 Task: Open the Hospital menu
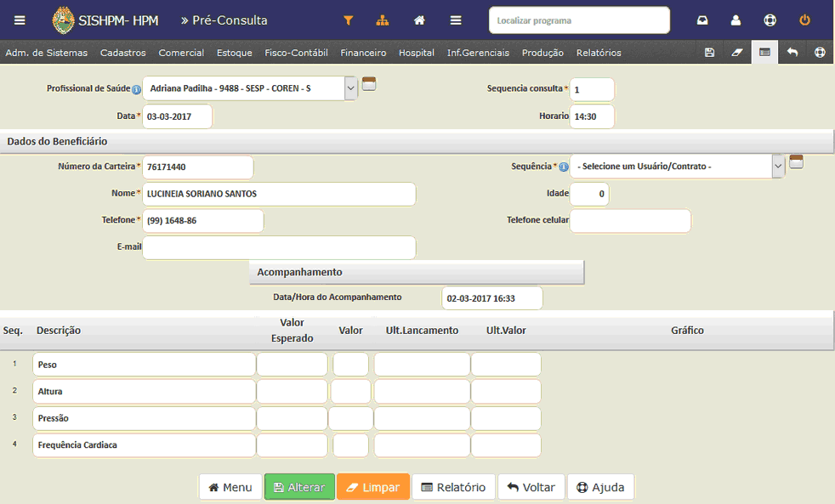[x=417, y=53]
